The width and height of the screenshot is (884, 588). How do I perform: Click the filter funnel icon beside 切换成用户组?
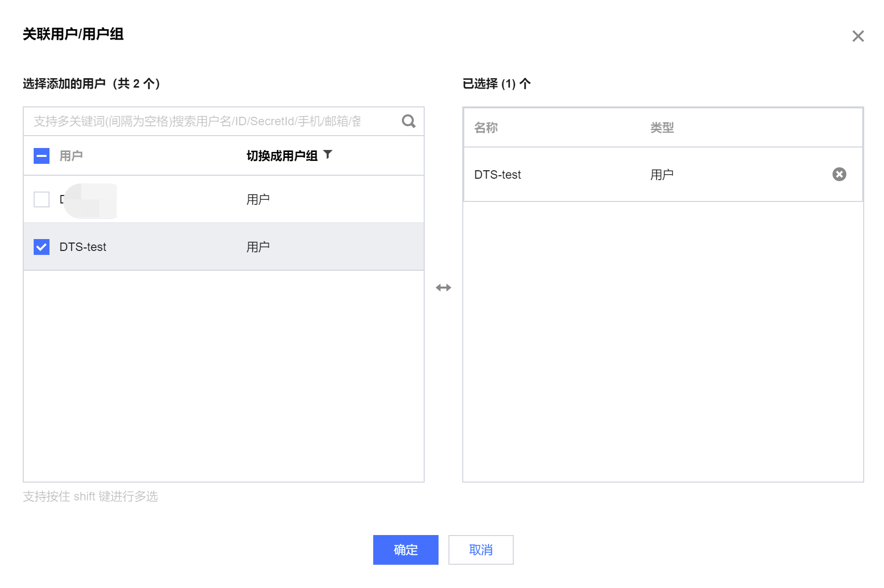pos(328,155)
